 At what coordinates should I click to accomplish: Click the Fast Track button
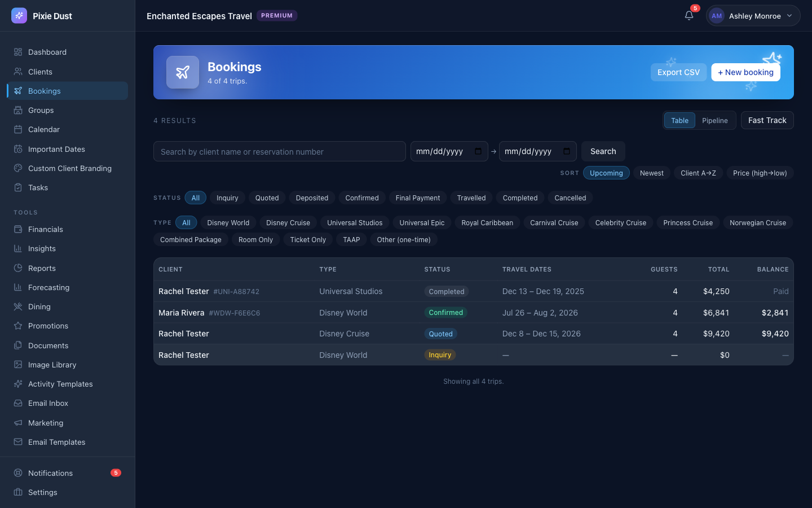(767, 120)
